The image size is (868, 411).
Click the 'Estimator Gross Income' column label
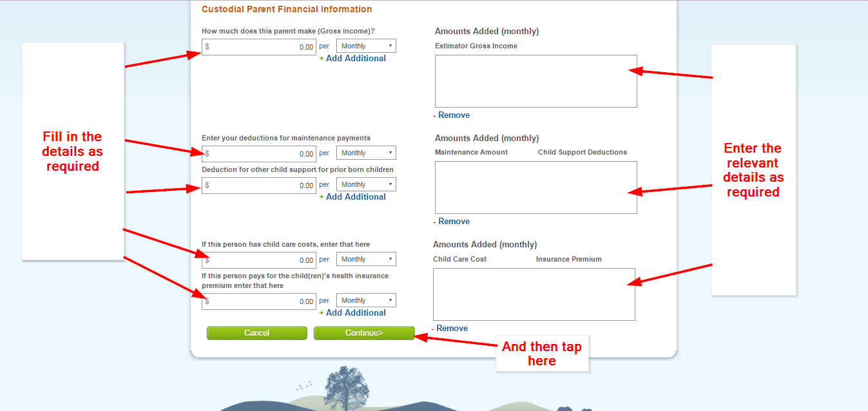[x=476, y=46]
